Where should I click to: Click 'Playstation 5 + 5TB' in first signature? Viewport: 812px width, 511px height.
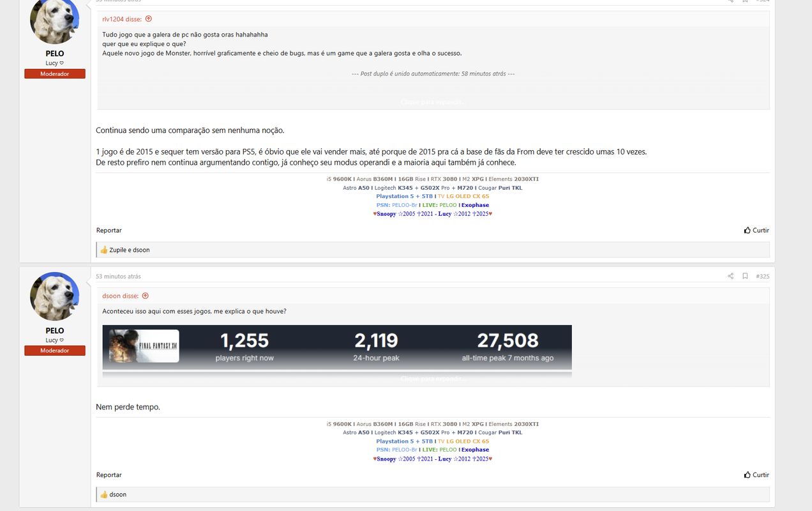(403, 196)
